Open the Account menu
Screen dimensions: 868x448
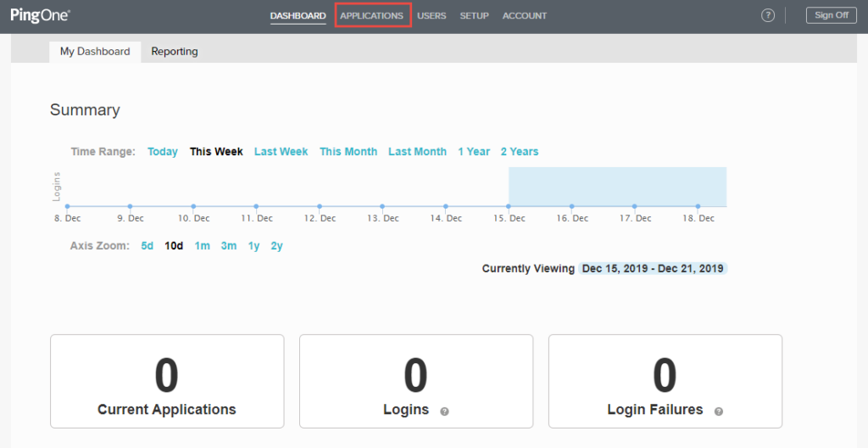tap(524, 15)
